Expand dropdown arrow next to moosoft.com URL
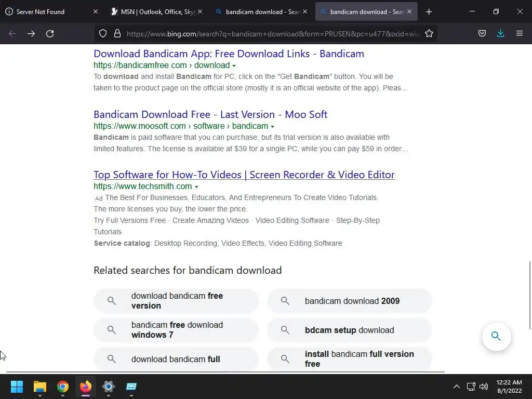Screen dimensions: 532x399 click(272, 127)
